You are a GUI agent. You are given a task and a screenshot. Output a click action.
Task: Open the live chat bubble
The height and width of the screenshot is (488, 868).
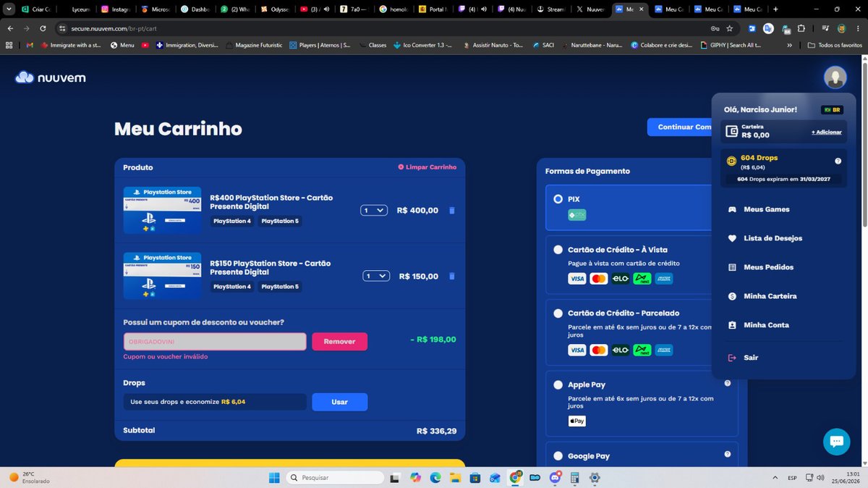836,441
